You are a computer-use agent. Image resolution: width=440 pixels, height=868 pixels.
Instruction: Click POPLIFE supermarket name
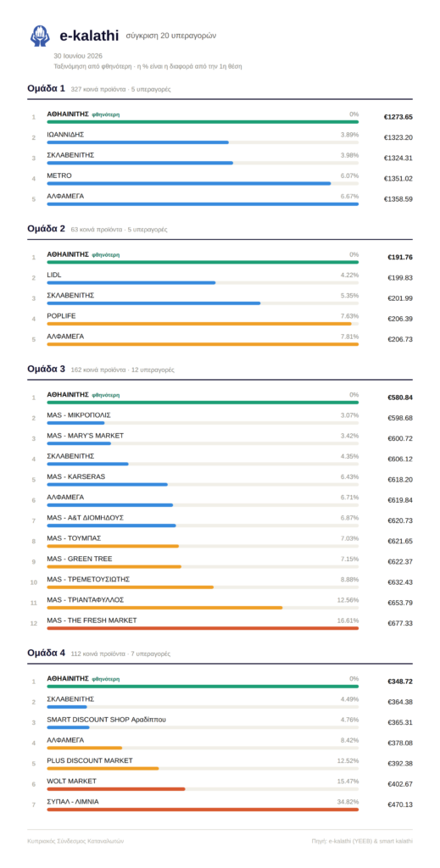click(x=61, y=315)
